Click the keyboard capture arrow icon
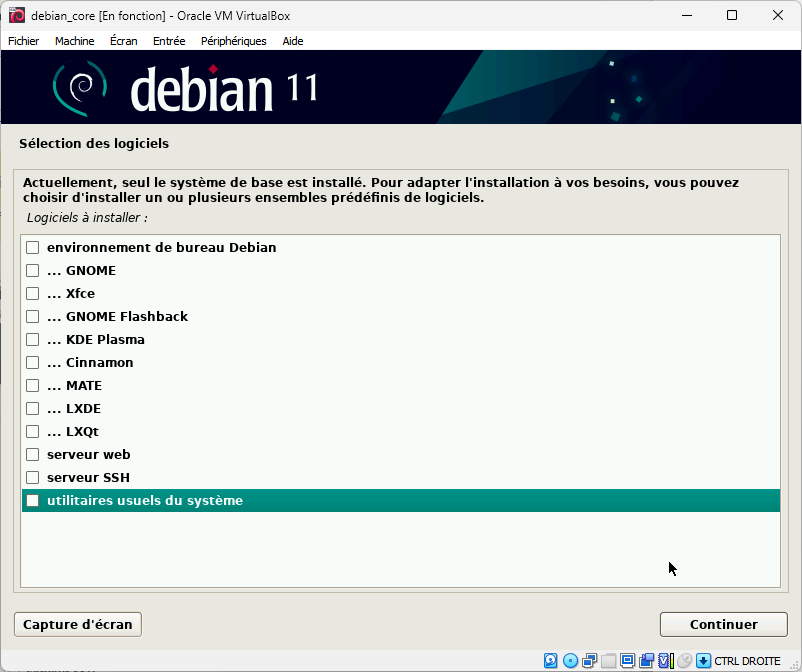The width and height of the screenshot is (802, 672). (x=703, y=661)
